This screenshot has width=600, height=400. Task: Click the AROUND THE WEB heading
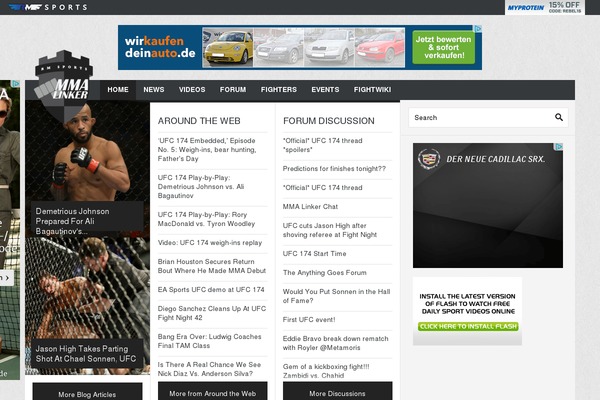(199, 121)
